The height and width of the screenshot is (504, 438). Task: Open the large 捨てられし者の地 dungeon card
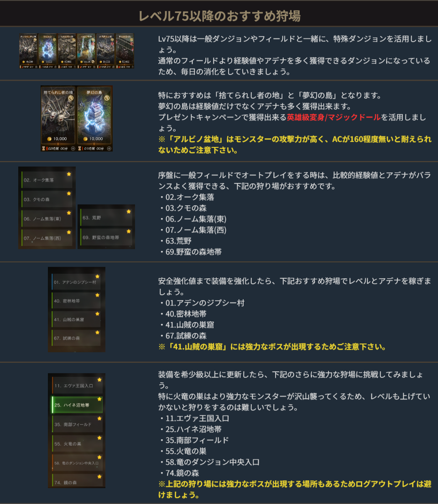pyautogui.click(x=58, y=116)
